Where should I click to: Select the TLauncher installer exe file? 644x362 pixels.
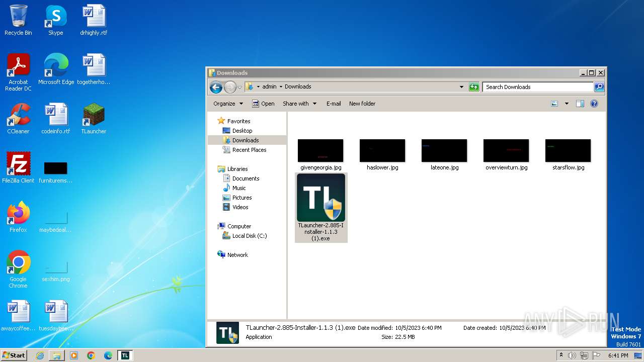coord(321,208)
